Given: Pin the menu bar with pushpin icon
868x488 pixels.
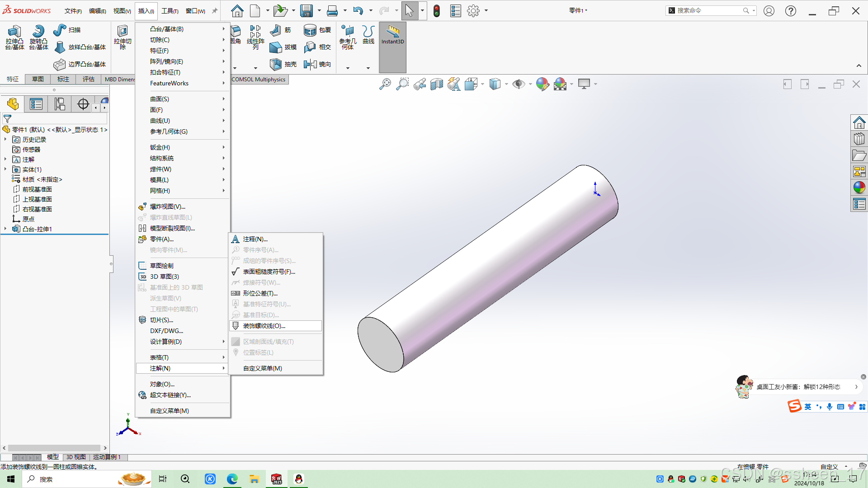Looking at the screenshot, I should pos(215,11).
